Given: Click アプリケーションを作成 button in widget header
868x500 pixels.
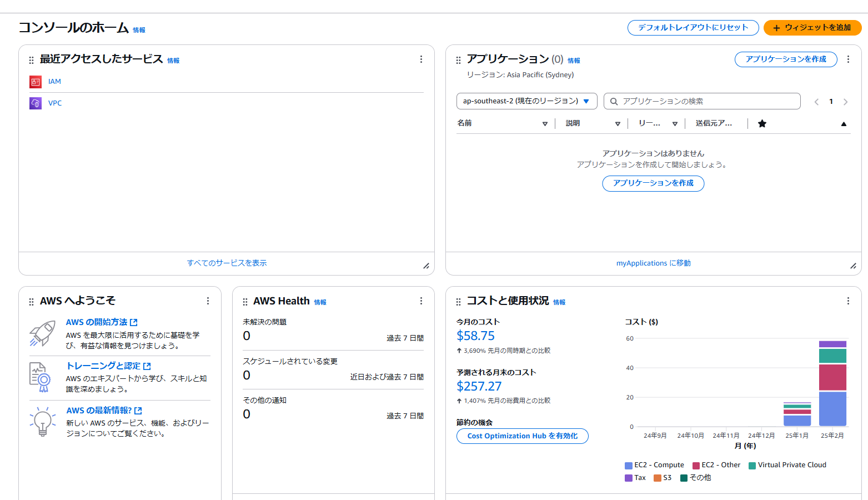Looking at the screenshot, I should pos(786,59).
